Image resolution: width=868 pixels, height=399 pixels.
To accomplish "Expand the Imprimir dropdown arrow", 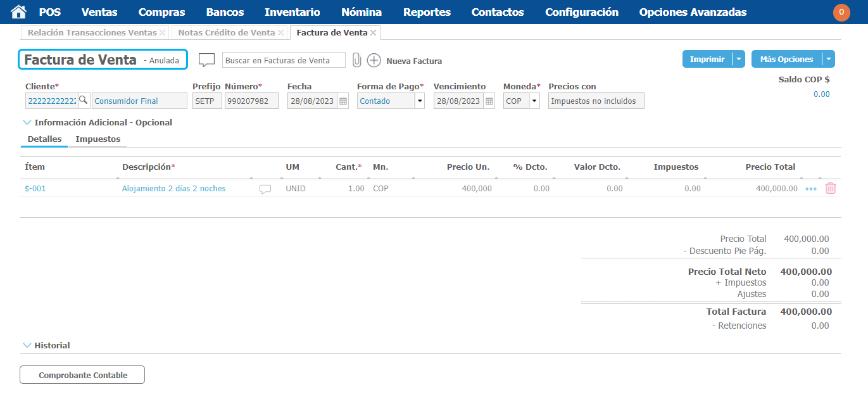I will pyautogui.click(x=738, y=59).
